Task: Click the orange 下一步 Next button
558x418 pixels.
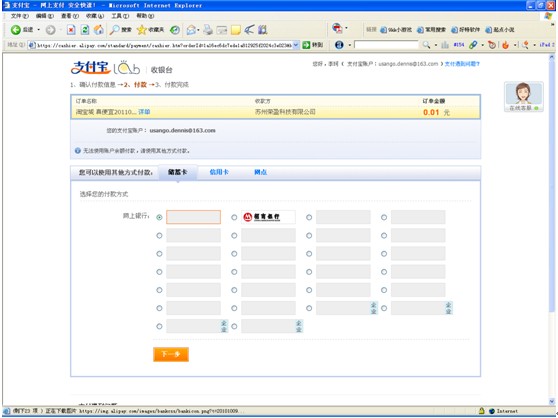Action: 171,354
